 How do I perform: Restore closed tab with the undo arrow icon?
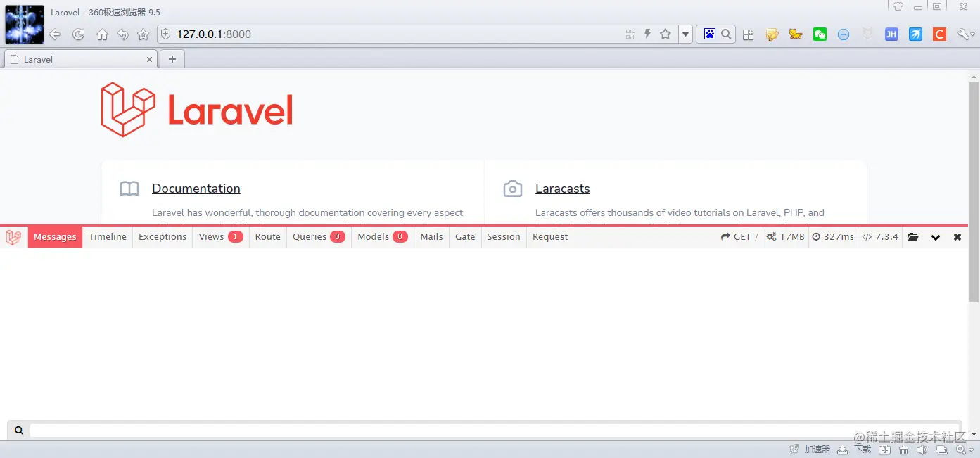(x=122, y=34)
